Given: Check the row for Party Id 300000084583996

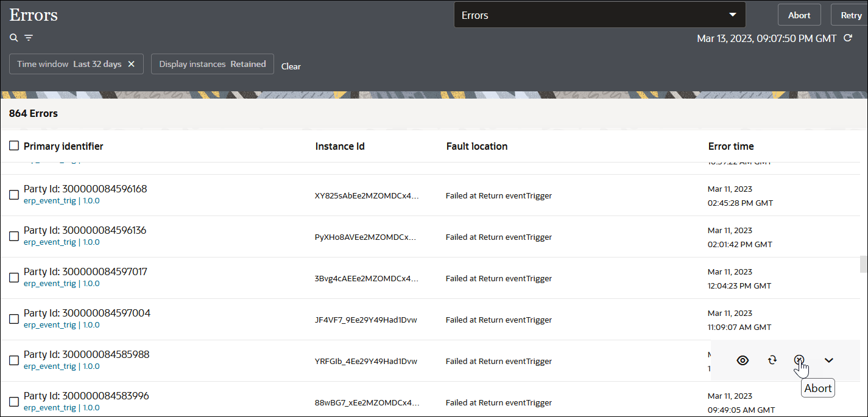Looking at the screenshot, I should 14,402.
